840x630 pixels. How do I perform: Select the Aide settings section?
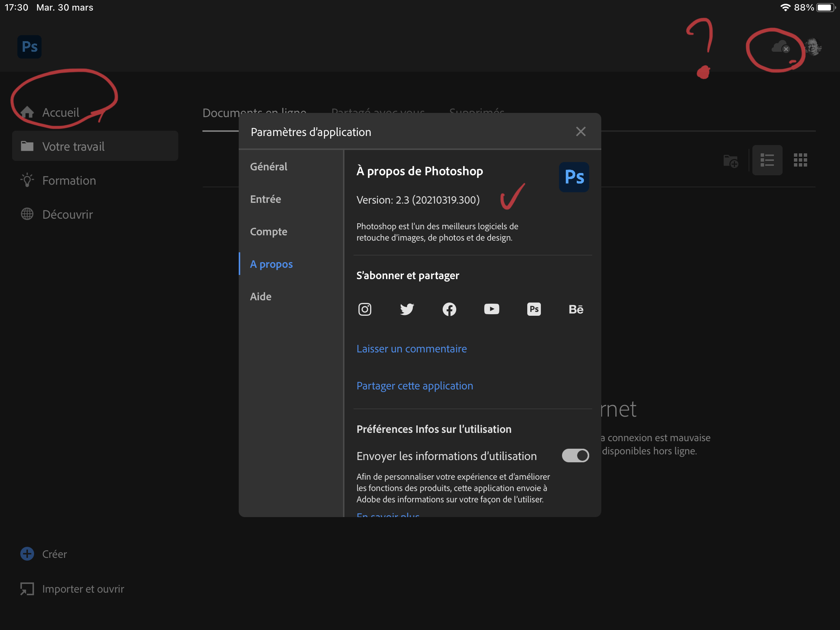click(x=261, y=296)
